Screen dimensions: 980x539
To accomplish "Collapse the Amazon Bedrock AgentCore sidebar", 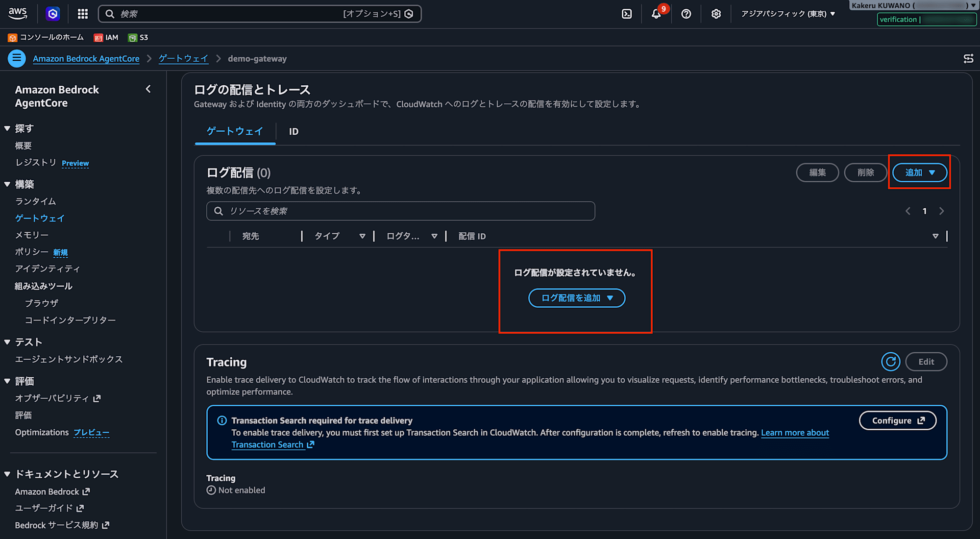I will pos(148,89).
